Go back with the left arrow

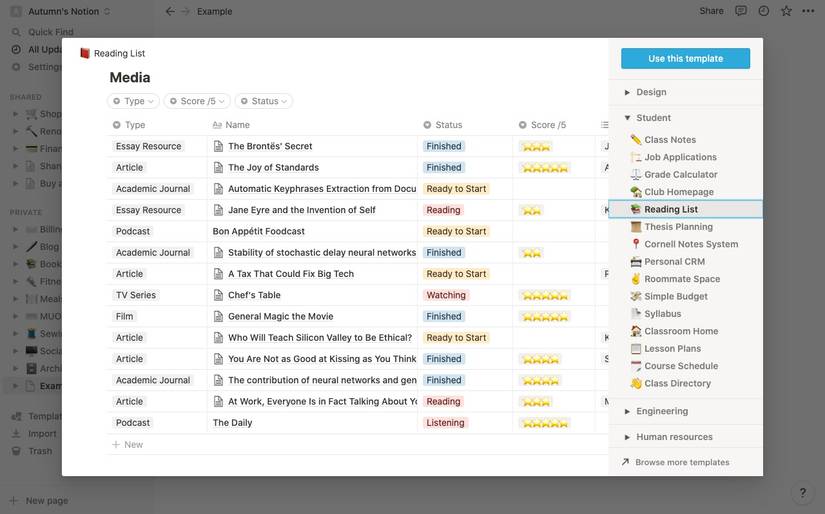170,11
